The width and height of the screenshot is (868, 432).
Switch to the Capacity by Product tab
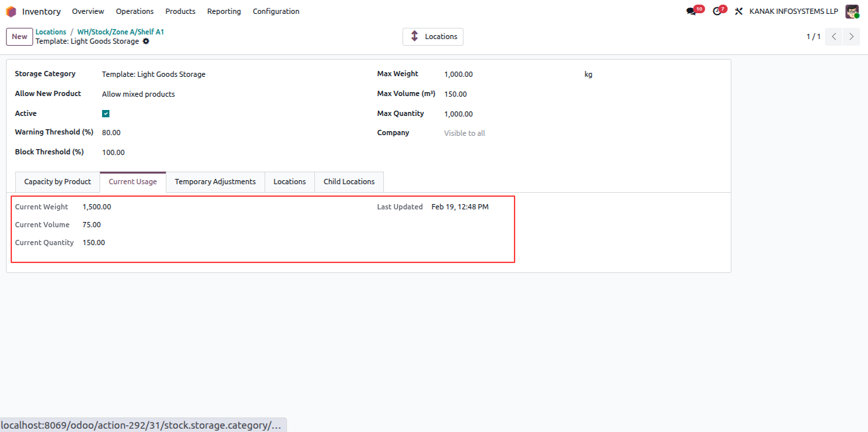point(58,182)
